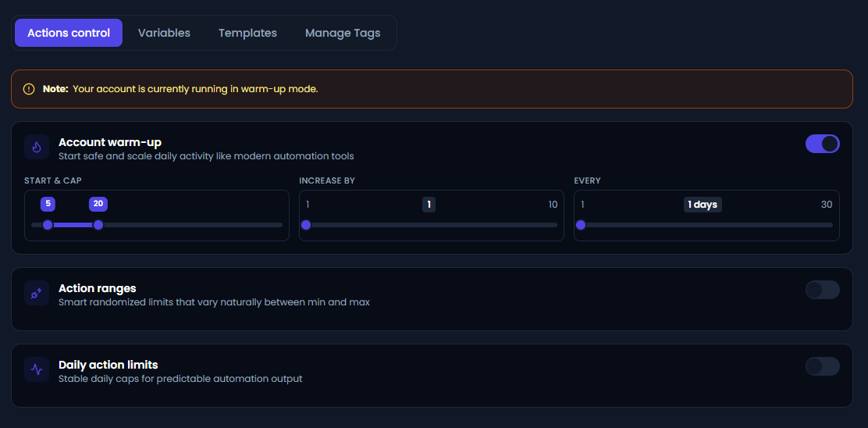
Task: Open the Templates tab
Action: 247,33
